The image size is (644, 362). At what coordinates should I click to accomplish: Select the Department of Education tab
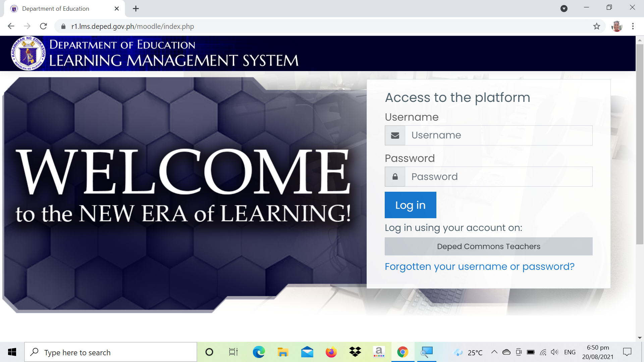point(56,9)
